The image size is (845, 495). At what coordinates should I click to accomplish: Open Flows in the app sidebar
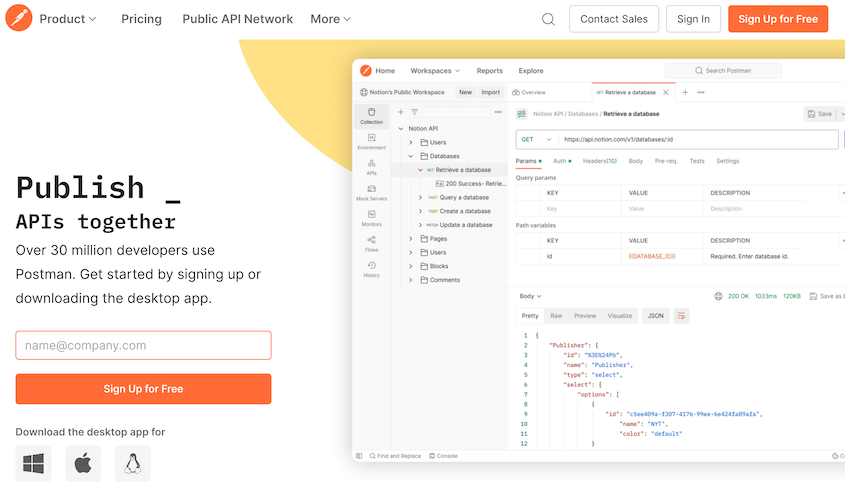371,243
